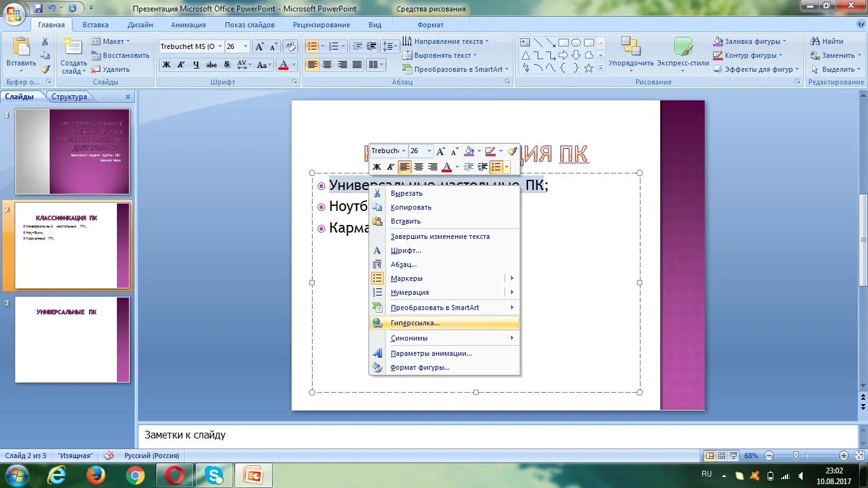
Task: Click format painter in mini toolbar
Action: [512, 151]
